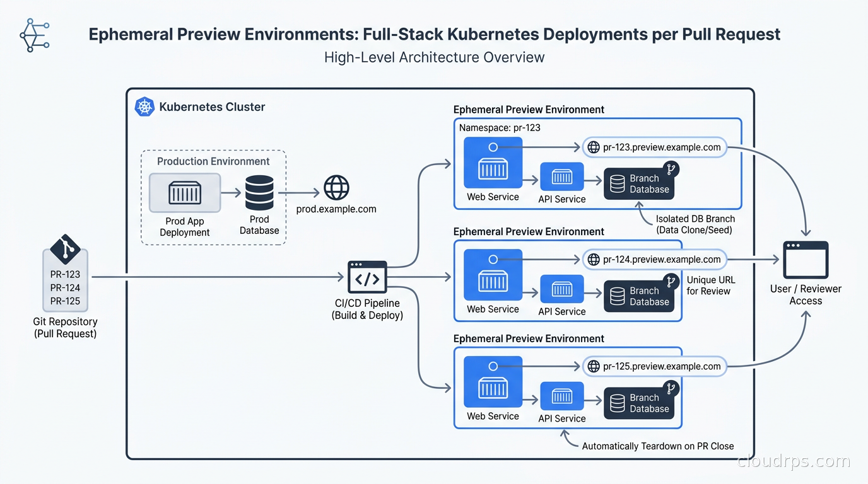Click the API Service icon in pr-124 environment

coord(562,289)
